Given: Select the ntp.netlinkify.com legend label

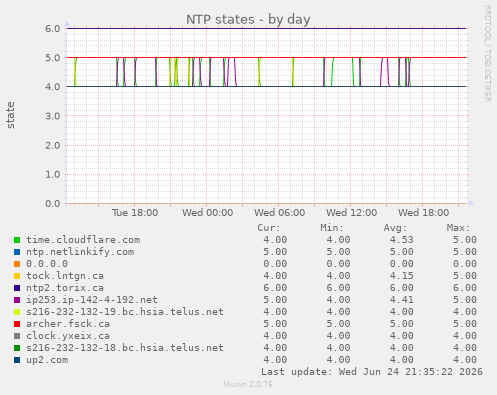Looking at the screenshot, I should tap(80, 252).
